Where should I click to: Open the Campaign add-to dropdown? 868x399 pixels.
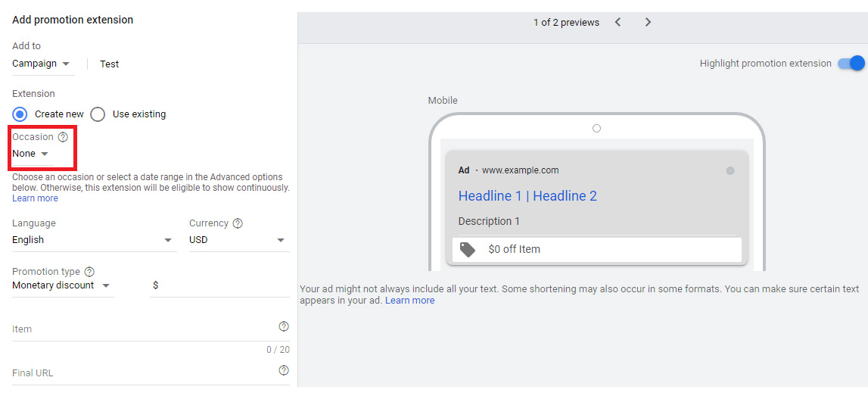[x=42, y=64]
